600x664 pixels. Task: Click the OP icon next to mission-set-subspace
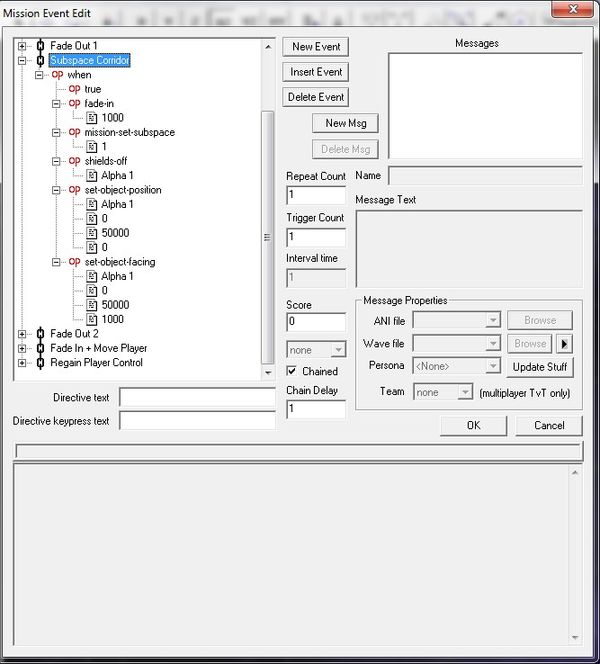point(75,132)
